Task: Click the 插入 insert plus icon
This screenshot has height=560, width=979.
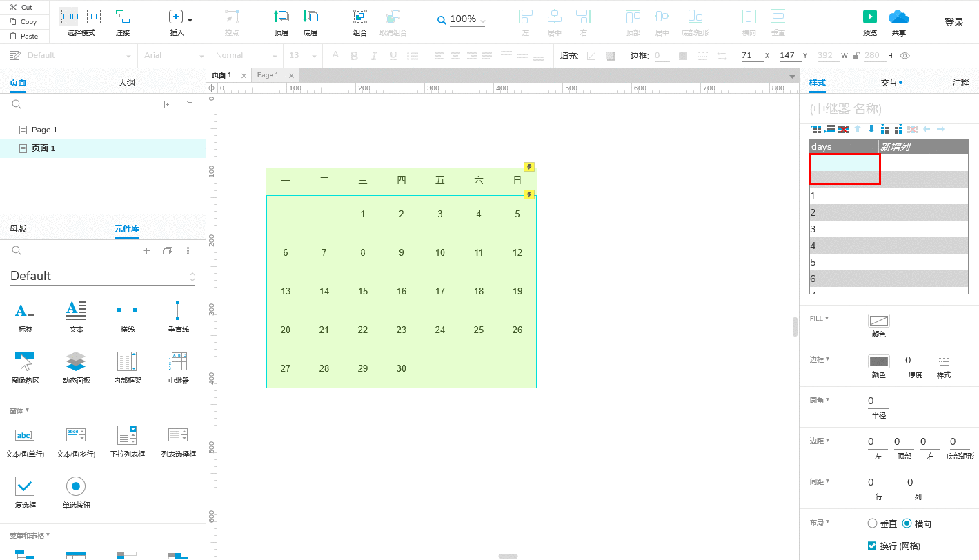Action: pos(176,17)
